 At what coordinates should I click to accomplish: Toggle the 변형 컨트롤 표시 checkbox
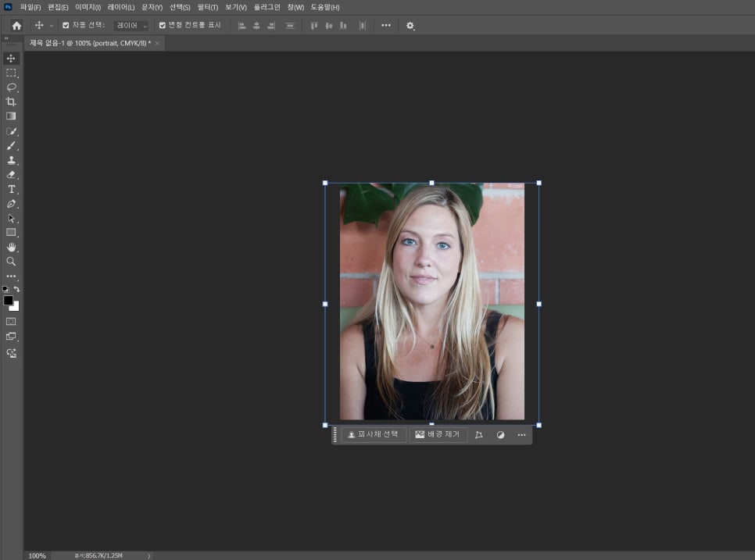click(x=163, y=26)
